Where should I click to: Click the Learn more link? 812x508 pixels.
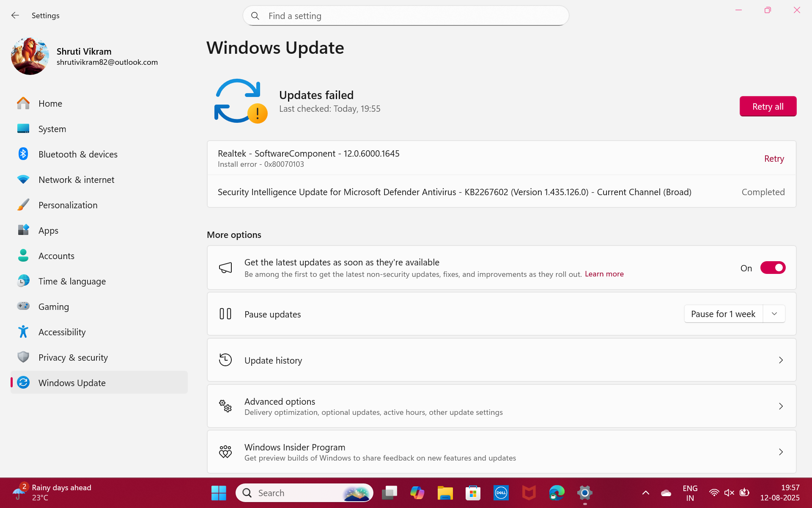604,274
